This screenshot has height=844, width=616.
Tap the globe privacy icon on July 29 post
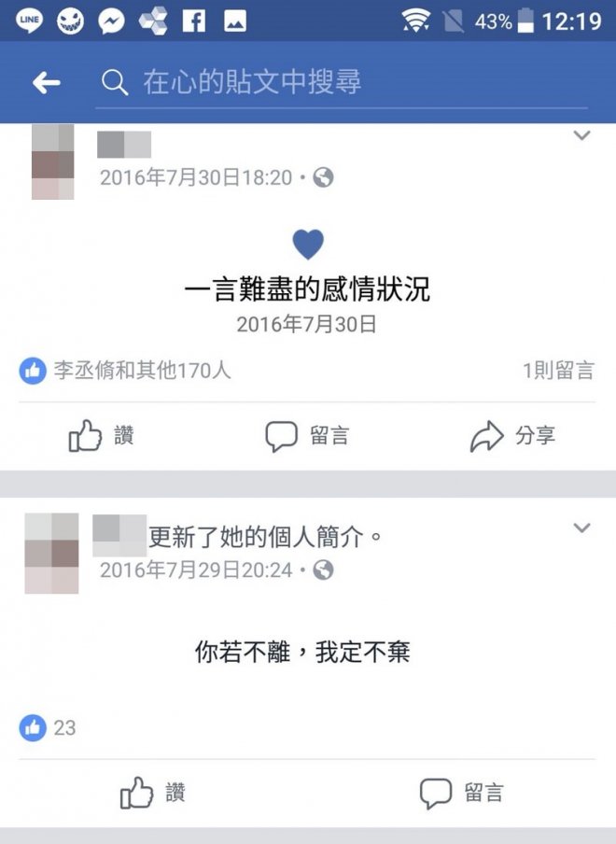[x=323, y=570]
